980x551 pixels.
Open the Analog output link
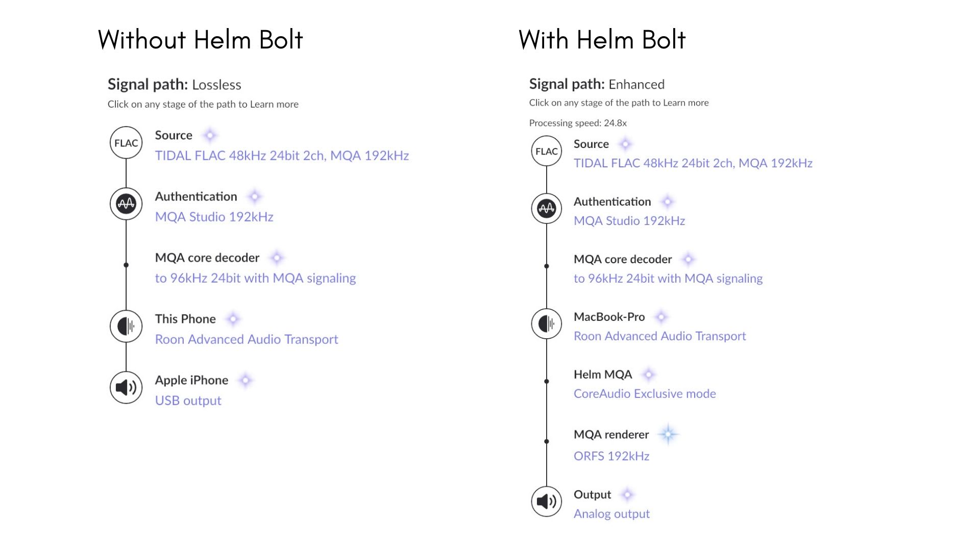pyautogui.click(x=611, y=514)
